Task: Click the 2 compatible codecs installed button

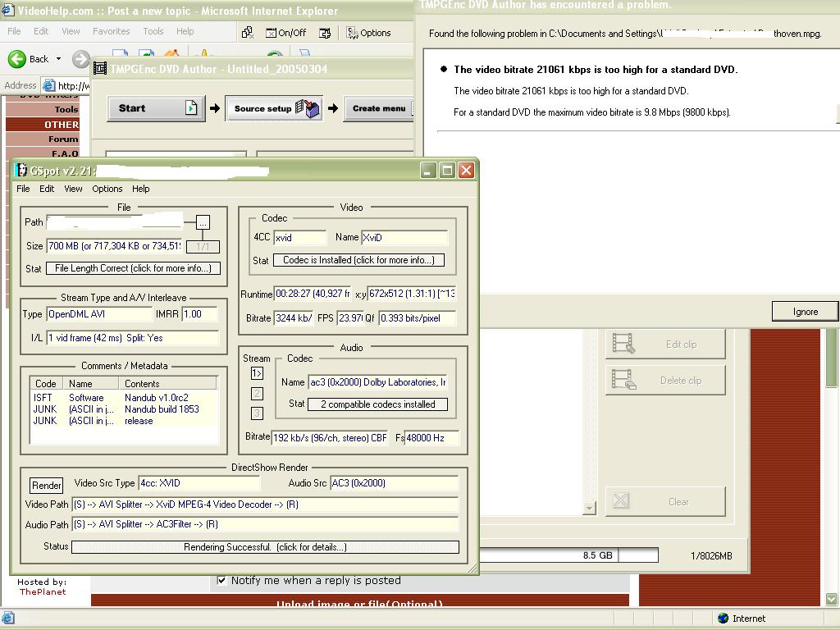Action: click(377, 404)
